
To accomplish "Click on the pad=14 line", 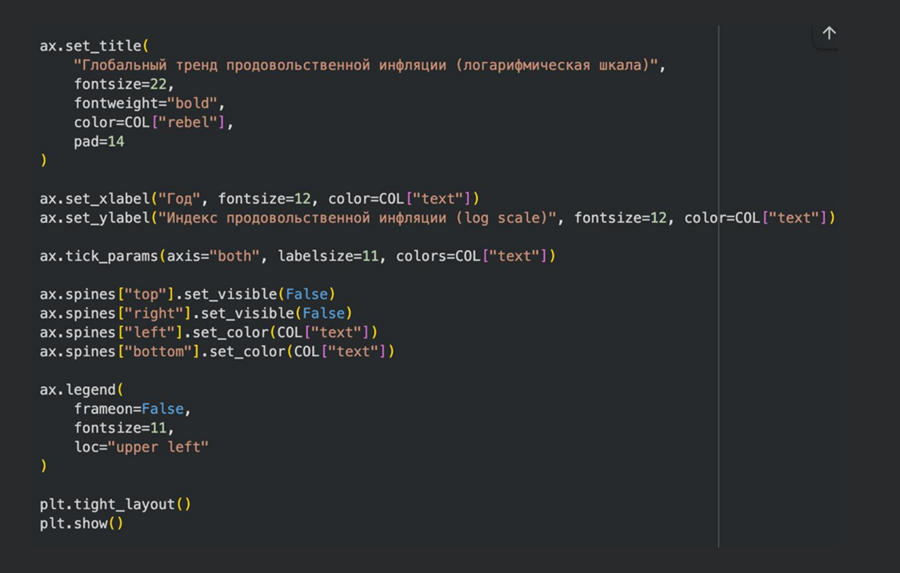I will coord(99,141).
